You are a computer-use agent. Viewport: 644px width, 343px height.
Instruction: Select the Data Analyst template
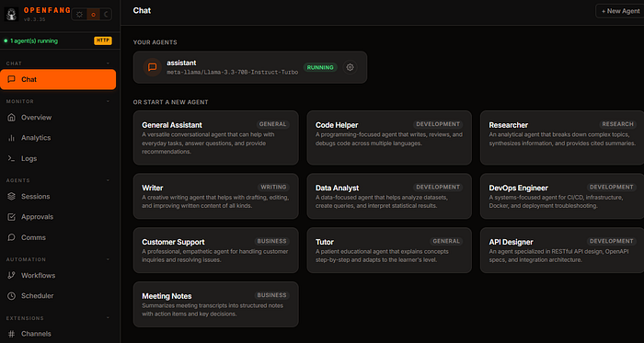[389, 196]
